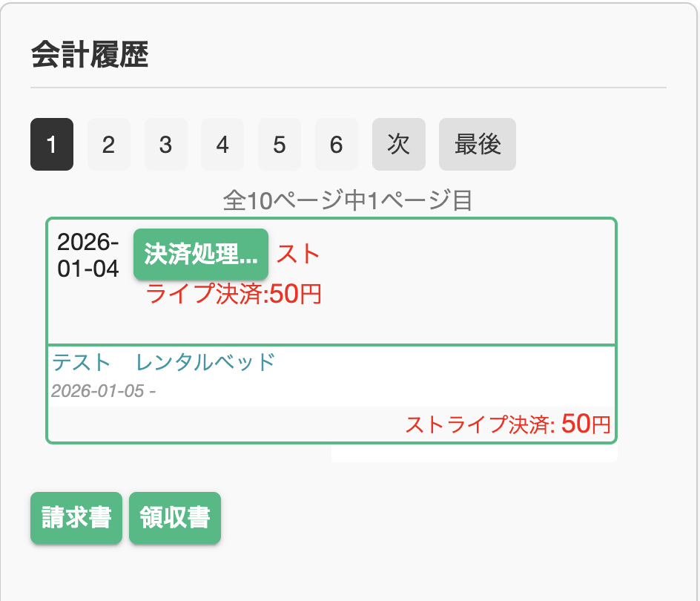Switch to page 5 of results
700x601 pixels.
click(x=280, y=145)
